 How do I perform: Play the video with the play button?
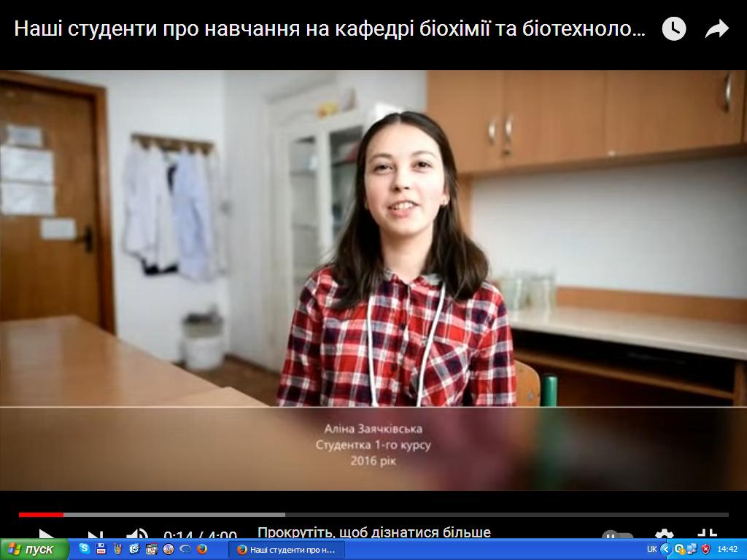pyautogui.click(x=45, y=534)
